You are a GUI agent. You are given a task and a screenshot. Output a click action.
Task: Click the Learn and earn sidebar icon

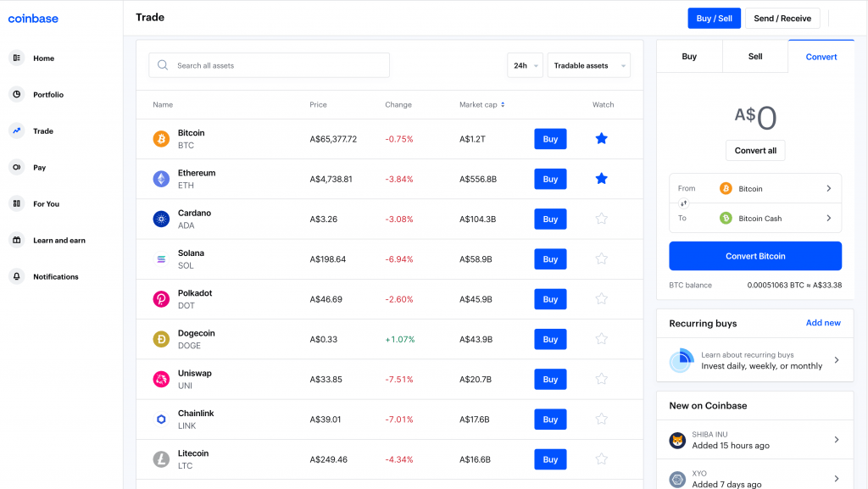tap(15, 240)
